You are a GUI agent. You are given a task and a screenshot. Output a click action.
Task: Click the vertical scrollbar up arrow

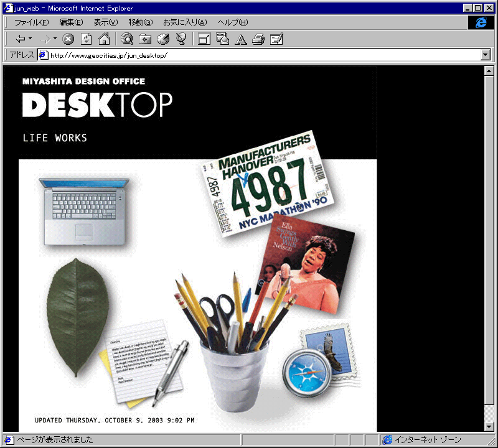(489, 71)
